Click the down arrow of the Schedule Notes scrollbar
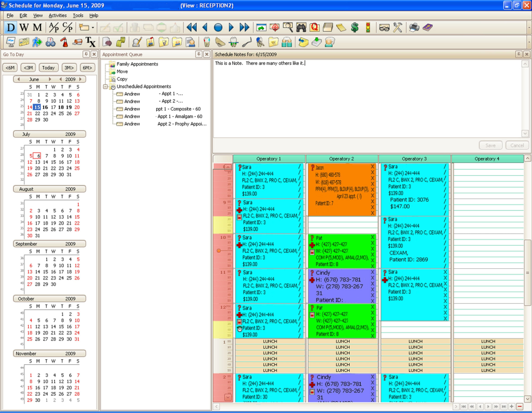The height and width of the screenshot is (413, 532). pyautogui.click(x=525, y=134)
